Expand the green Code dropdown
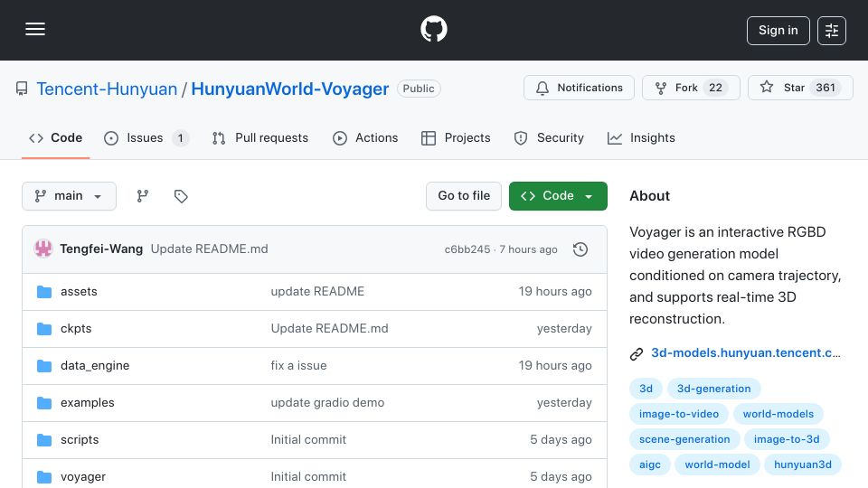This screenshot has height=488, width=868. [558, 196]
